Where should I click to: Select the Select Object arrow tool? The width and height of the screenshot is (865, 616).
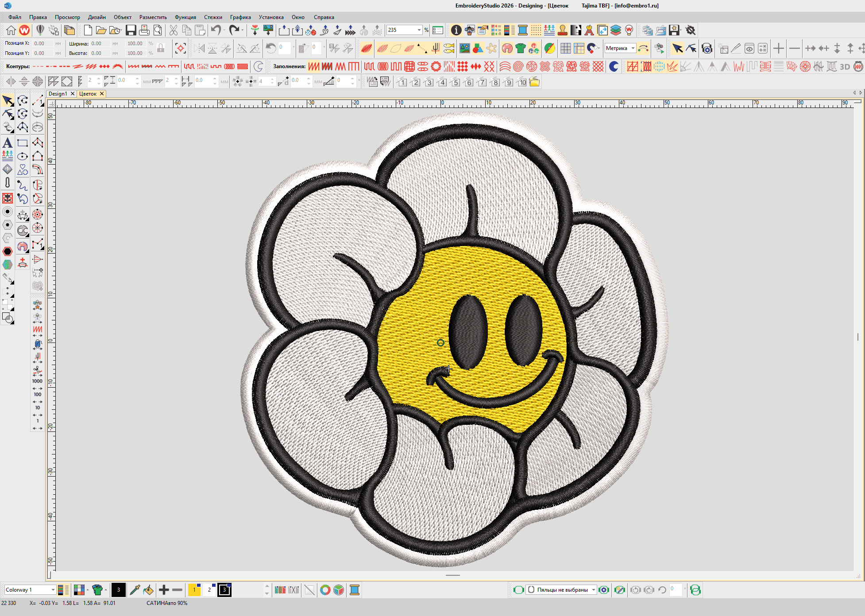coord(8,100)
